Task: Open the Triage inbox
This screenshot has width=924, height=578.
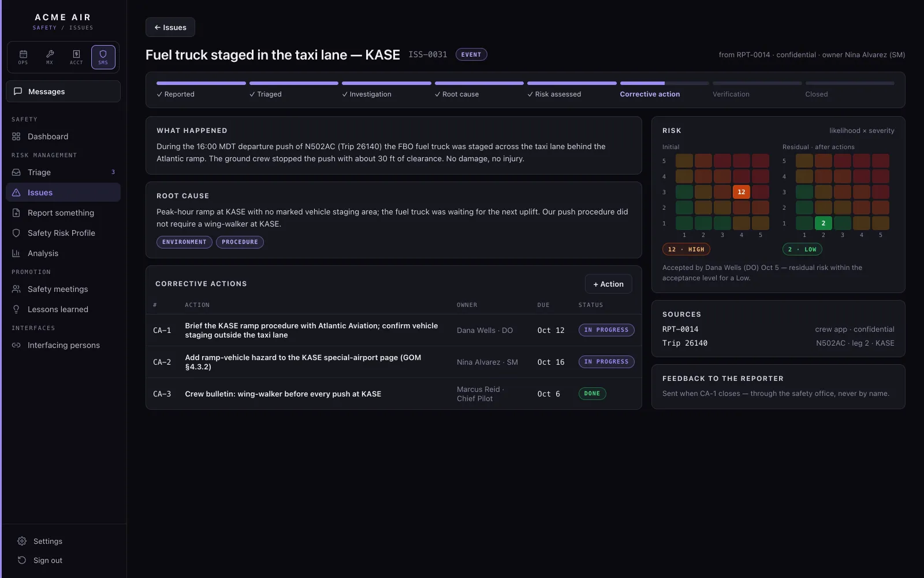Action: [64, 172]
